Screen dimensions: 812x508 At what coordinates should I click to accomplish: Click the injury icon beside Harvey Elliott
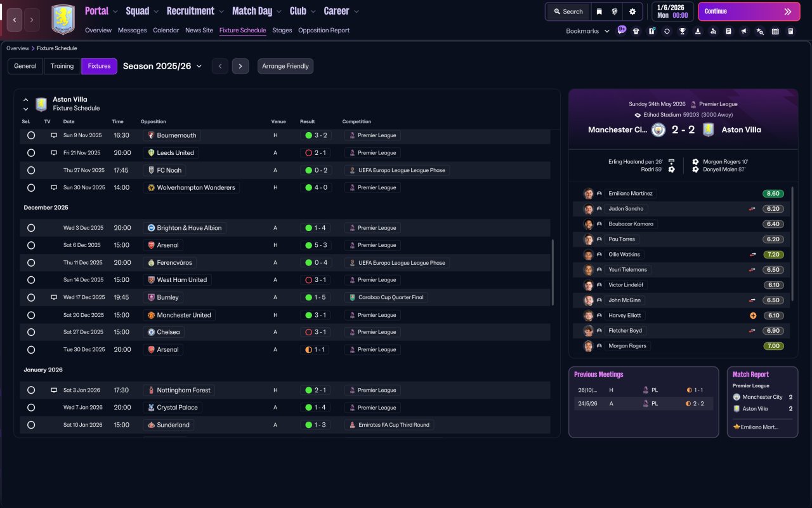click(753, 316)
